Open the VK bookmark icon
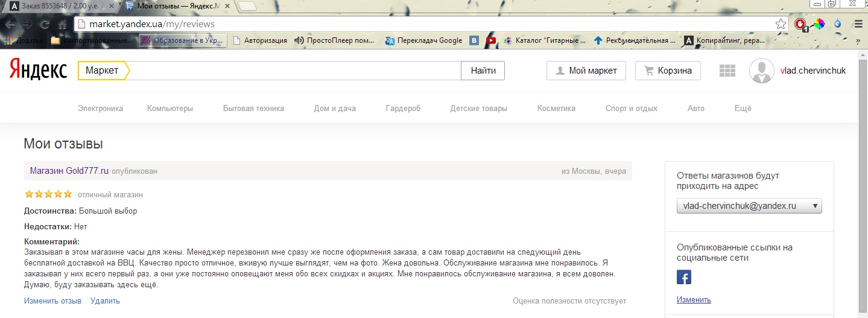 coord(474,40)
